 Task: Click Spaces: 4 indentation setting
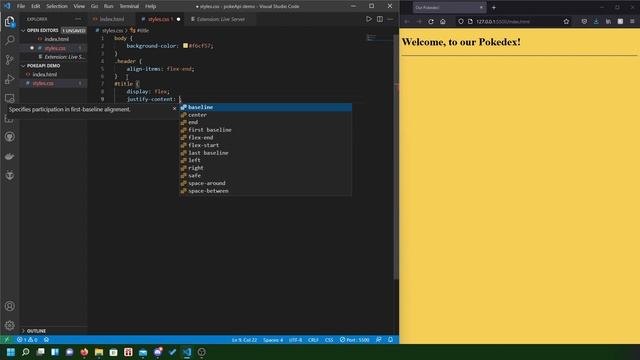click(273, 340)
